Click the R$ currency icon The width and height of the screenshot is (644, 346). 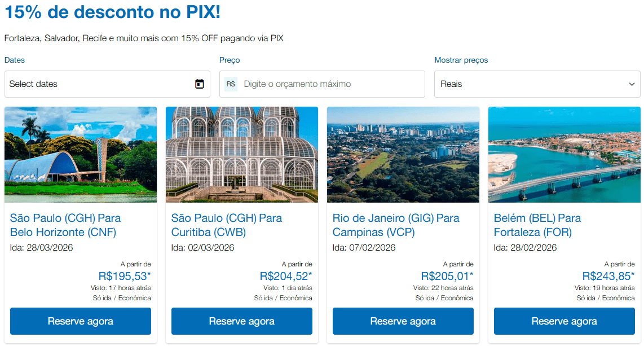click(x=231, y=84)
